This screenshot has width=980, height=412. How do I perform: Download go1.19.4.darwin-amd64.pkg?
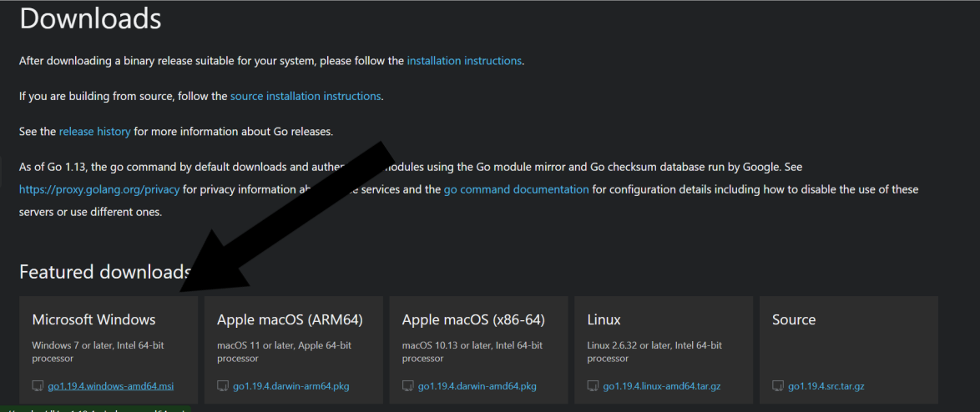coord(477,386)
